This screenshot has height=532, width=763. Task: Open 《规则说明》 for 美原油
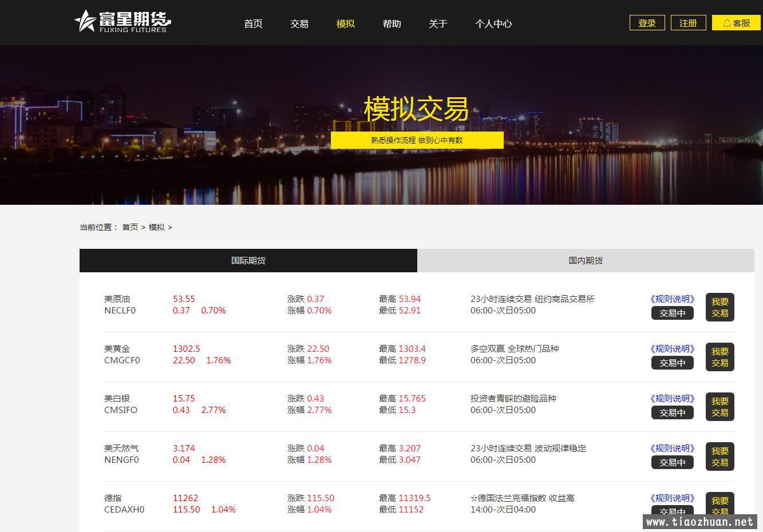(x=672, y=299)
